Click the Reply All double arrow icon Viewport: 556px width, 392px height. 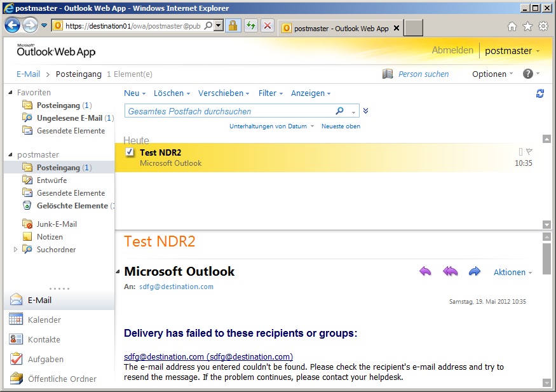coord(450,272)
